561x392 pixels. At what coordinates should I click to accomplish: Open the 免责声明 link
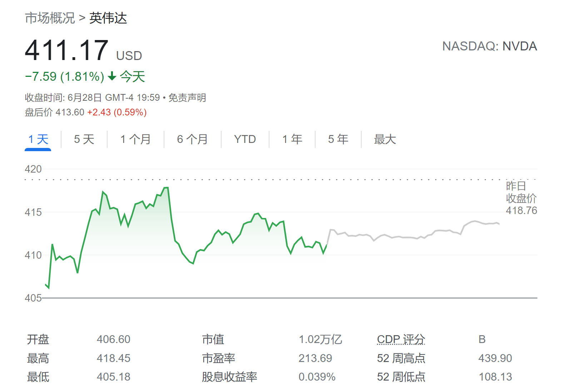(x=187, y=98)
